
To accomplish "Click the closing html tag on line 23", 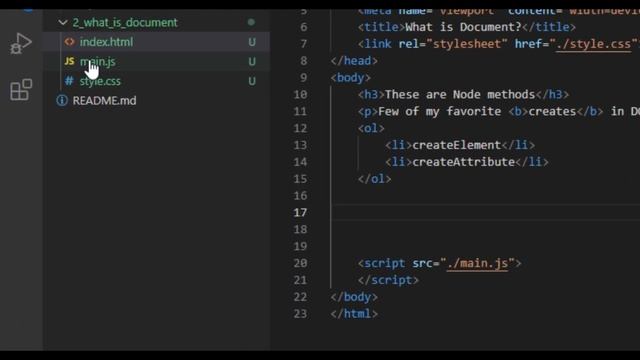I will coord(354,314).
